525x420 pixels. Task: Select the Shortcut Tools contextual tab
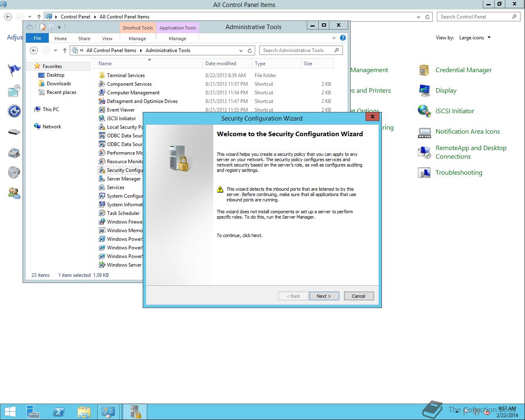(138, 28)
